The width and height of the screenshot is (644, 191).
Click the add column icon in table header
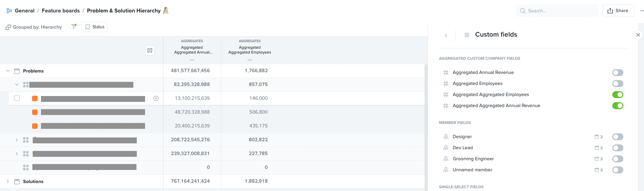click(150, 50)
